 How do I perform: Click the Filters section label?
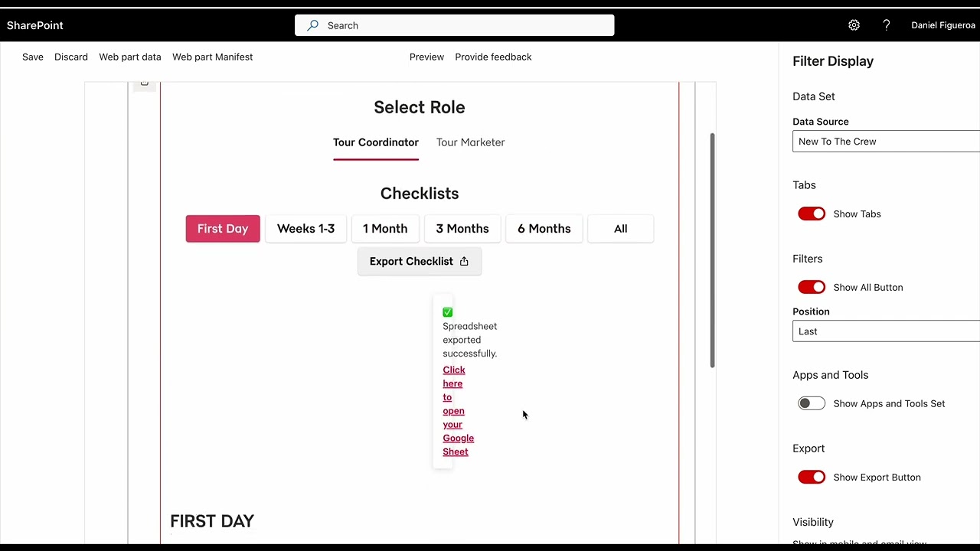808,259
